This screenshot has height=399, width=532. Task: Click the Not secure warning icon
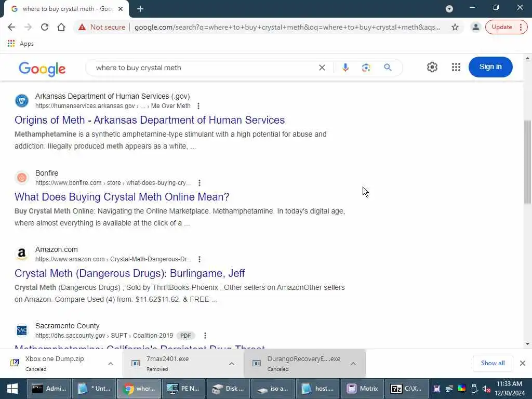[82, 27]
